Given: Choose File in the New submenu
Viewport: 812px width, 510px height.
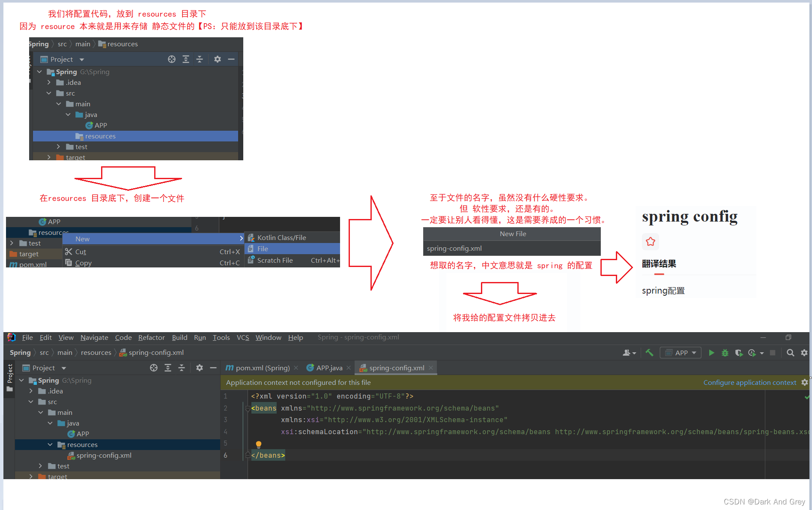Looking at the screenshot, I should (293, 249).
